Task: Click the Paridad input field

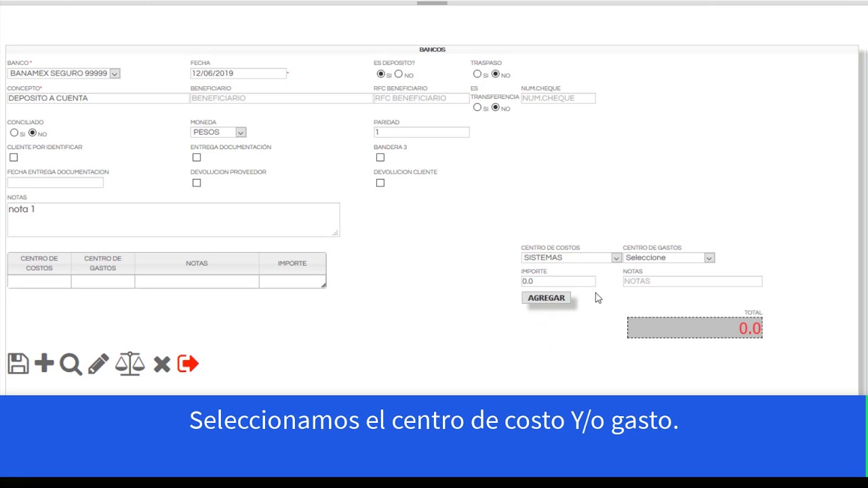Action: (x=421, y=132)
